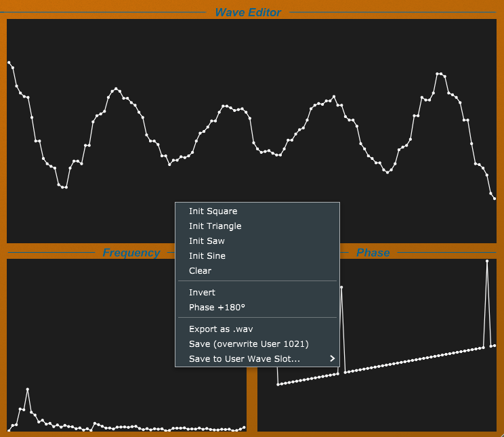The width and height of the screenshot is (504, 437).
Task: Open Save to User Wave Slot submenu
Action: (x=244, y=359)
